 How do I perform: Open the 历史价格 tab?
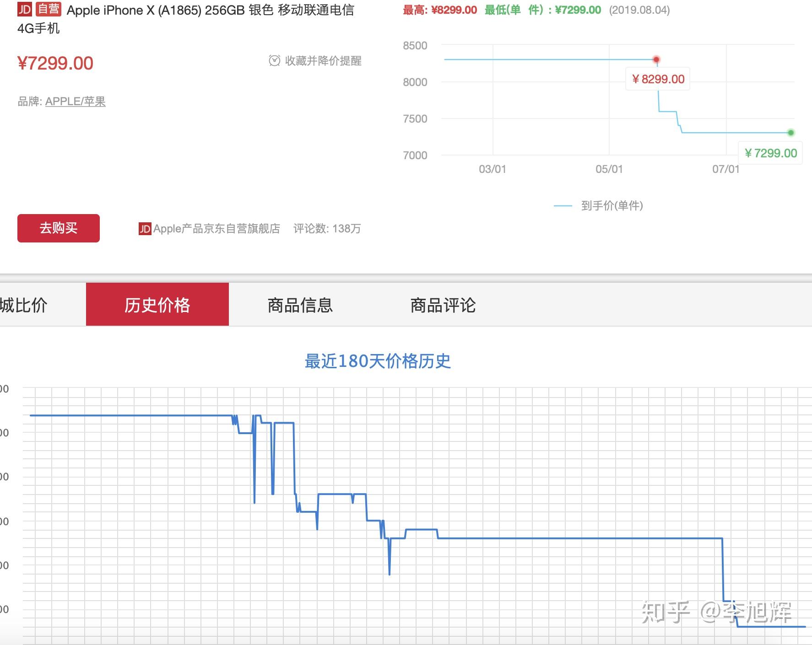point(157,304)
